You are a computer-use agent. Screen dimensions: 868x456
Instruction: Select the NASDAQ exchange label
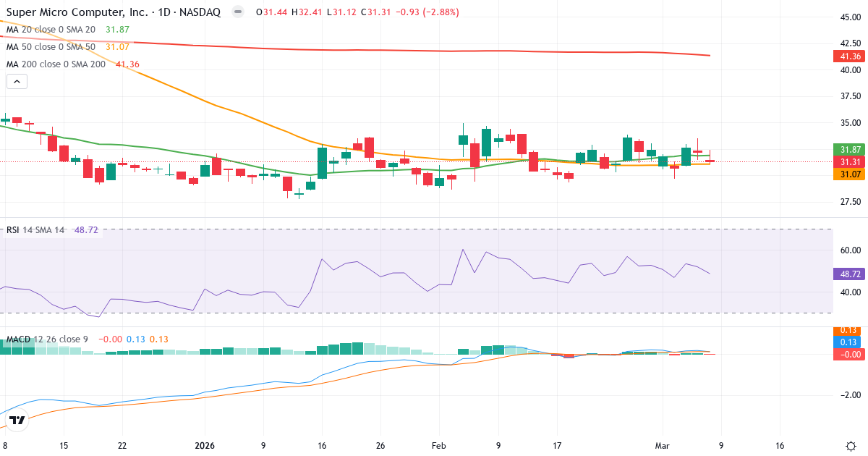tap(202, 12)
